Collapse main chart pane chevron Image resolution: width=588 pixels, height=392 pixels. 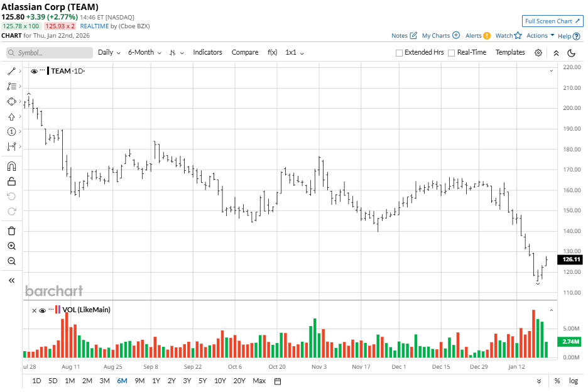[x=552, y=71]
